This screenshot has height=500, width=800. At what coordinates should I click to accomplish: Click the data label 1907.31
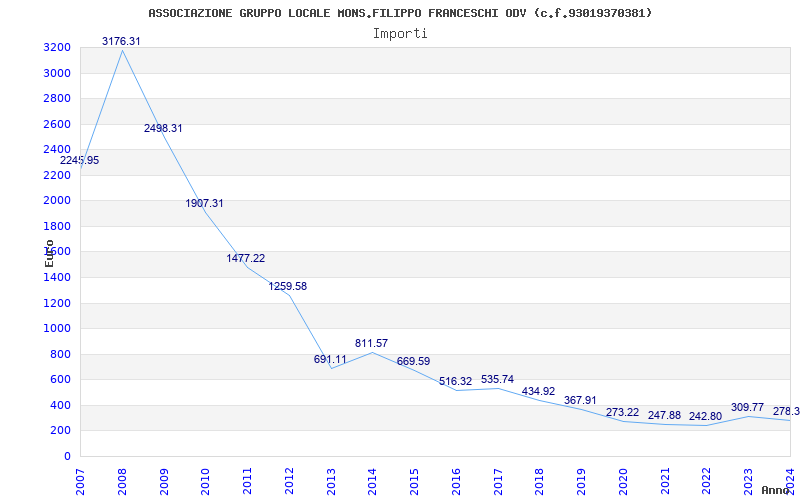click(205, 203)
